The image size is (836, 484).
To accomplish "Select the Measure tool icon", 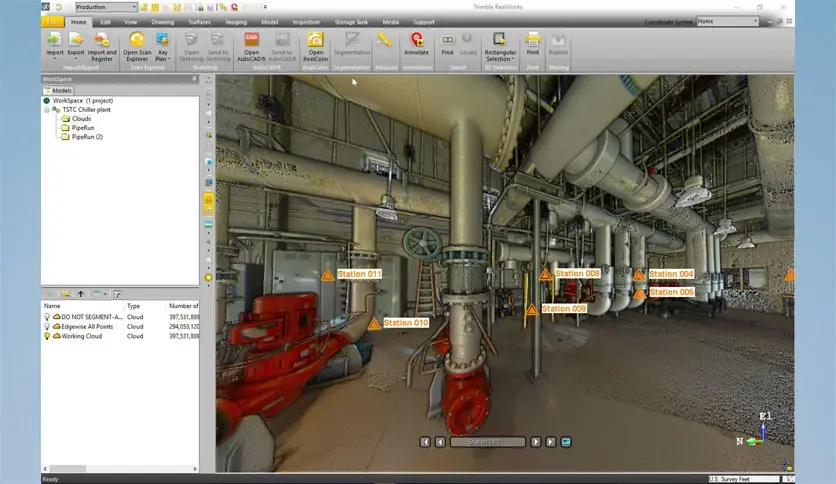I will pos(384,40).
